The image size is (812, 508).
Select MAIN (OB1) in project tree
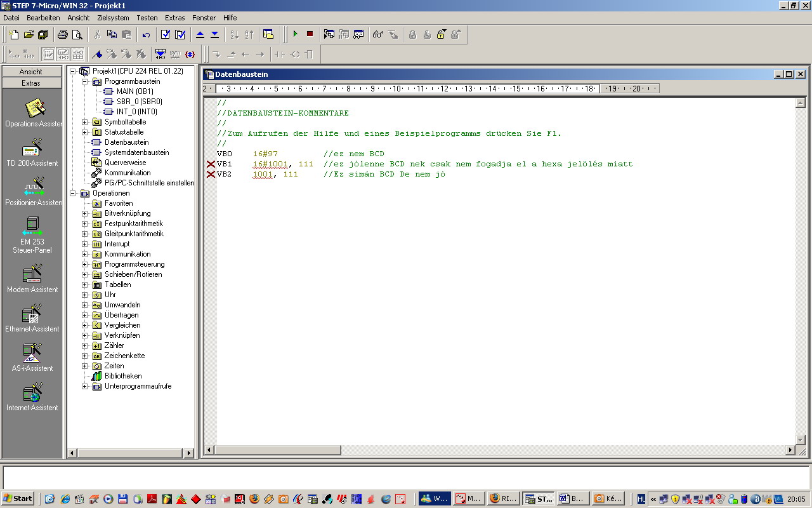point(134,91)
